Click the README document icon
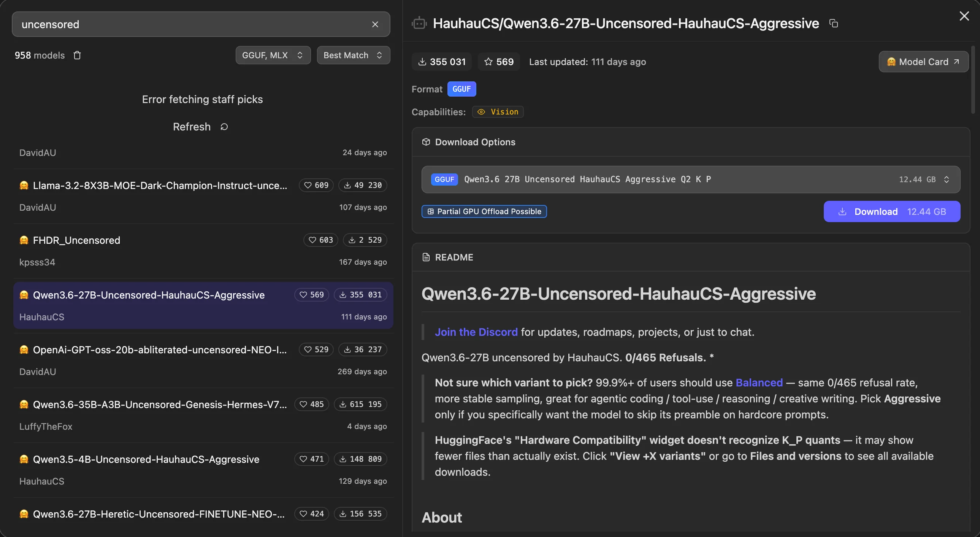980x537 pixels. pyautogui.click(x=426, y=257)
